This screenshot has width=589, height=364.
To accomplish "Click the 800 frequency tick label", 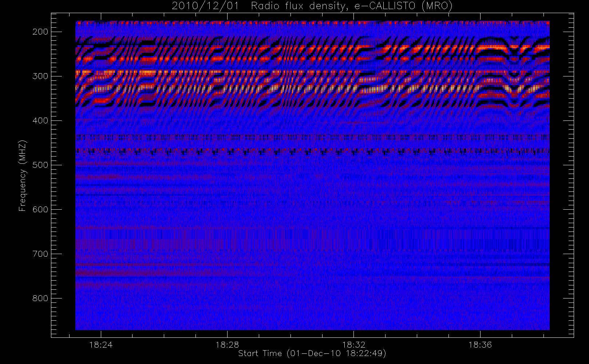I will pyautogui.click(x=40, y=298).
